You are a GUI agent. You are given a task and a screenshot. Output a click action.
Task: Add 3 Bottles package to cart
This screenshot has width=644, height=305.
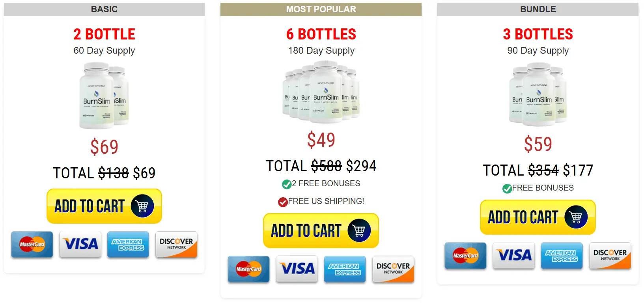pos(538,217)
